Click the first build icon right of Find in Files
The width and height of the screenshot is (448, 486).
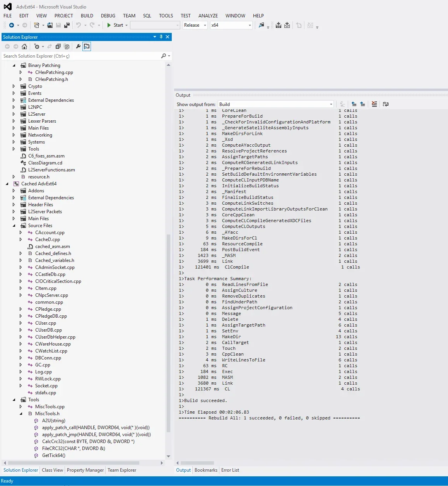coord(279,25)
